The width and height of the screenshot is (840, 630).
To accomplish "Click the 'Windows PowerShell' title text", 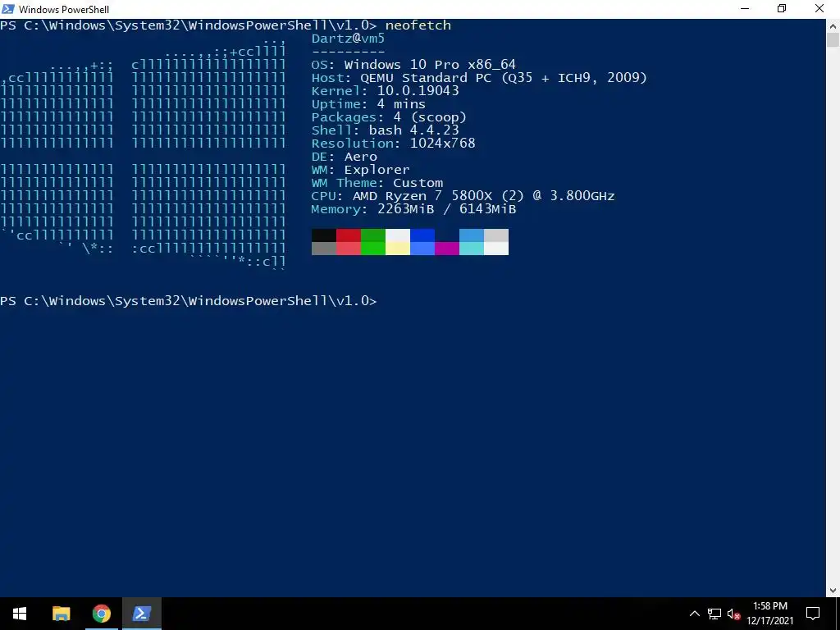I will [x=64, y=10].
